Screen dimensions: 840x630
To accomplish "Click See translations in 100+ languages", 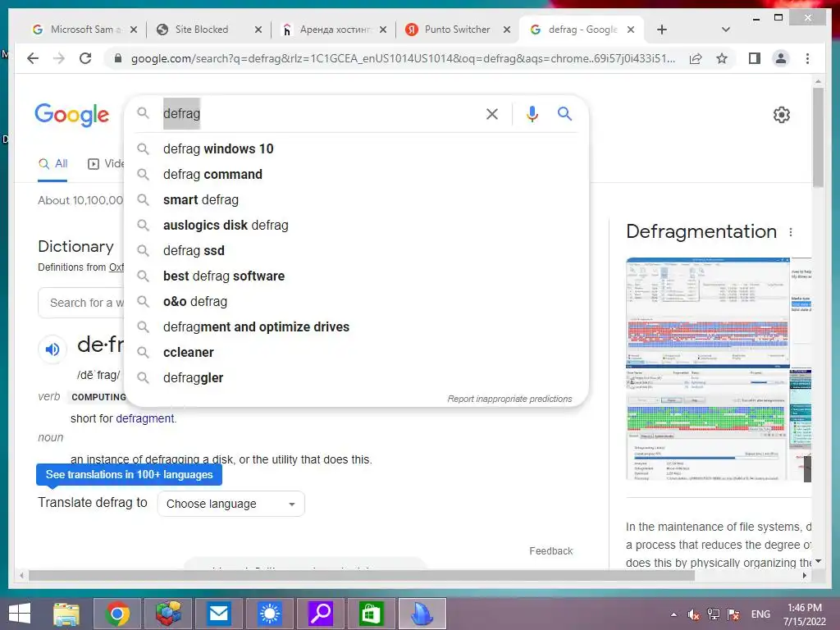I will coord(129,475).
